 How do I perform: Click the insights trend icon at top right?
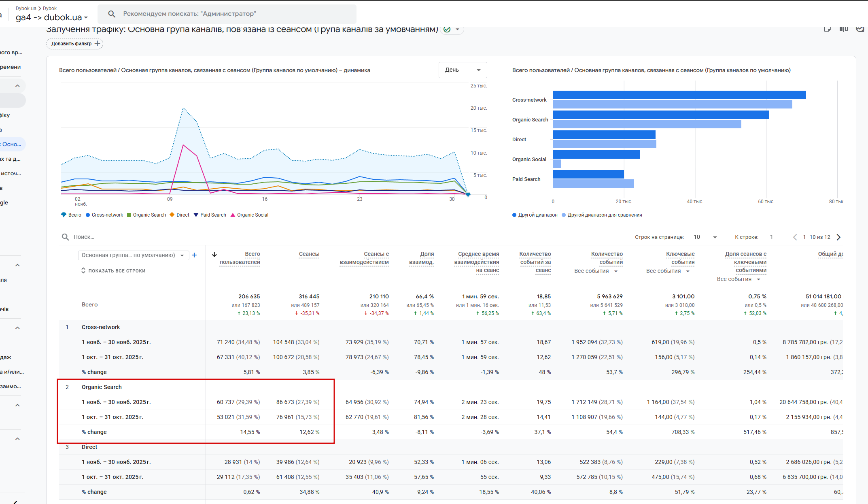point(860,29)
